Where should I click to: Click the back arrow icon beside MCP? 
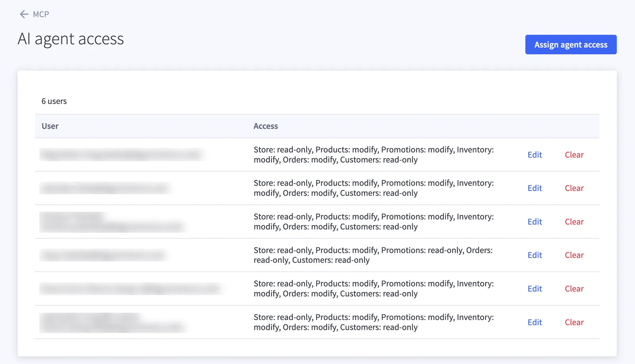point(24,14)
